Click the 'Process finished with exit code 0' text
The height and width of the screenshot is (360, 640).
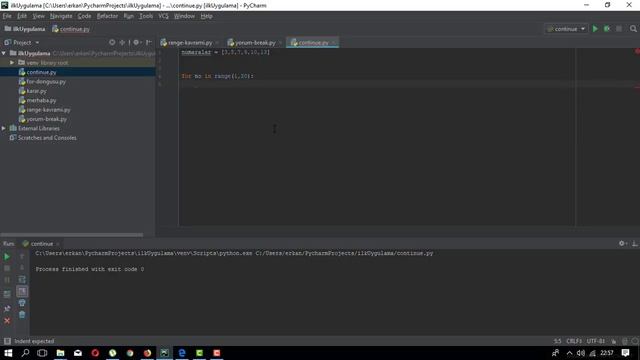(90, 269)
